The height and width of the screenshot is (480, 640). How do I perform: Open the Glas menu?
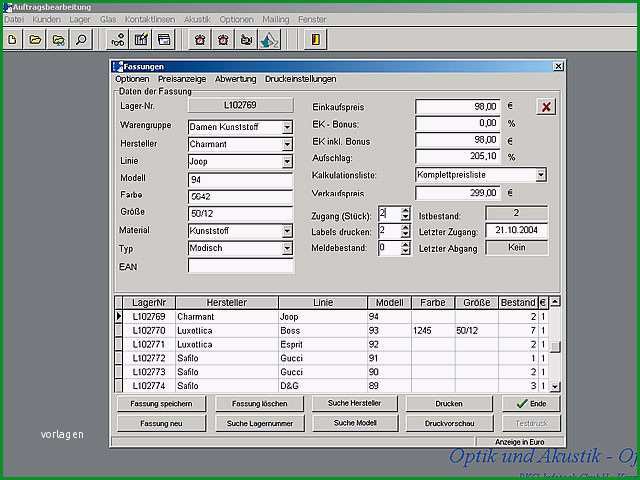(x=108, y=19)
